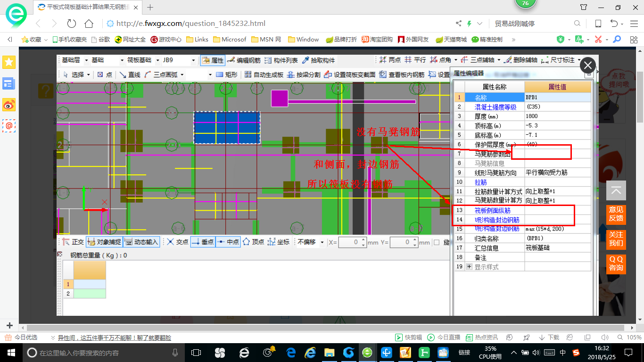Click 构件列表 in the image toolbar
Image resolution: width=644 pixels, height=362 pixels.
[281, 60]
